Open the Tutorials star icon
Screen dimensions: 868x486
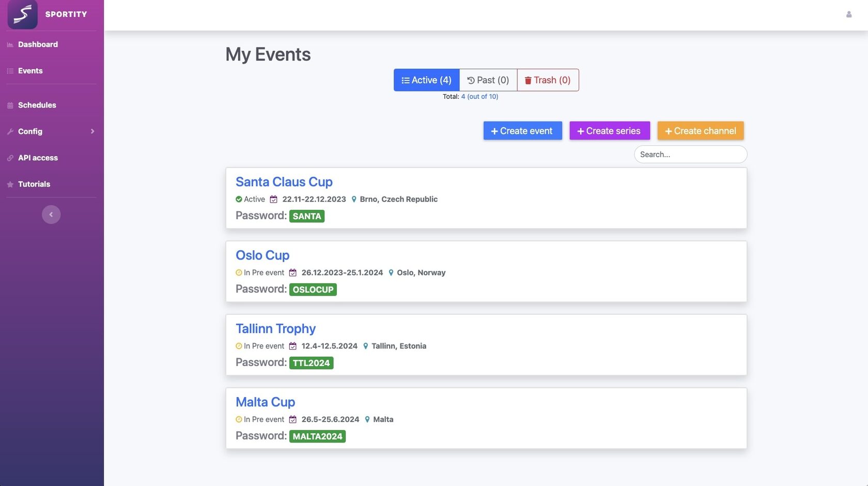[x=9, y=184]
